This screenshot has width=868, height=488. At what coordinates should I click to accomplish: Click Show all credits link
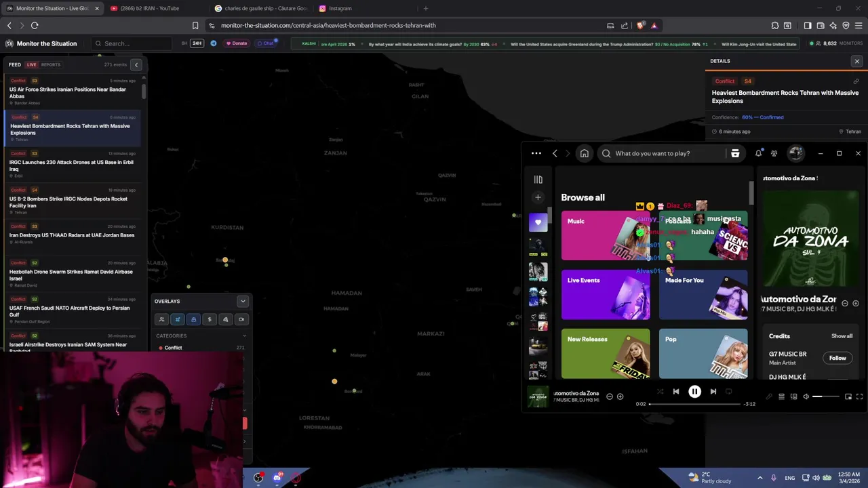coord(842,336)
